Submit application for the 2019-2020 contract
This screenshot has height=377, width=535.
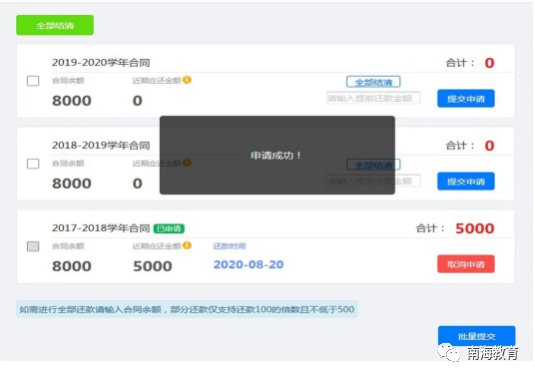[466, 99]
